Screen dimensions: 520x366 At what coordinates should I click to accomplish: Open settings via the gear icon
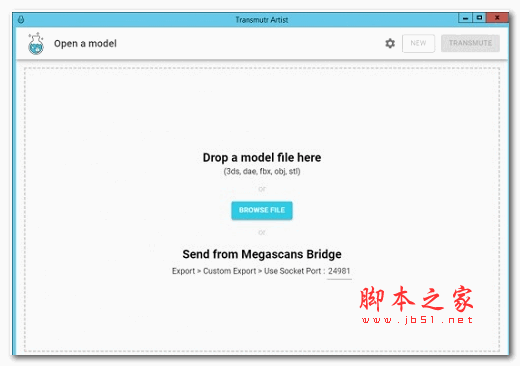coord(390,43)
